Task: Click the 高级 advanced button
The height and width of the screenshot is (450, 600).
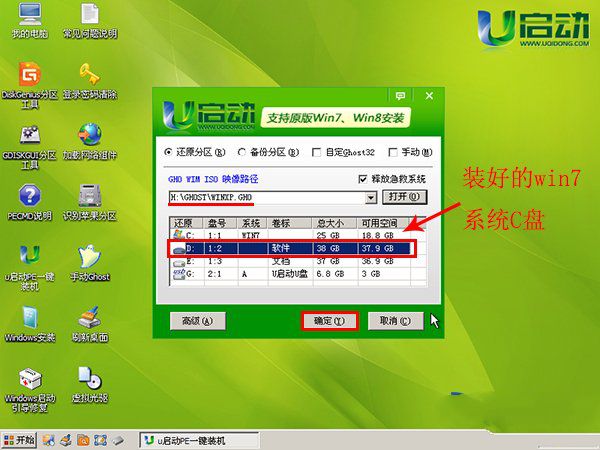Action: tap(197, 321)
